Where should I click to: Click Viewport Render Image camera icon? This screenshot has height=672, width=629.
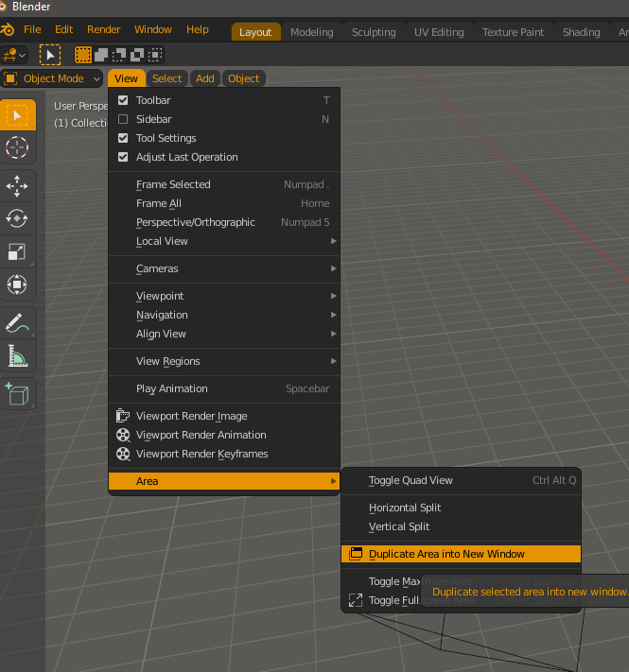(x=123, y=416)
